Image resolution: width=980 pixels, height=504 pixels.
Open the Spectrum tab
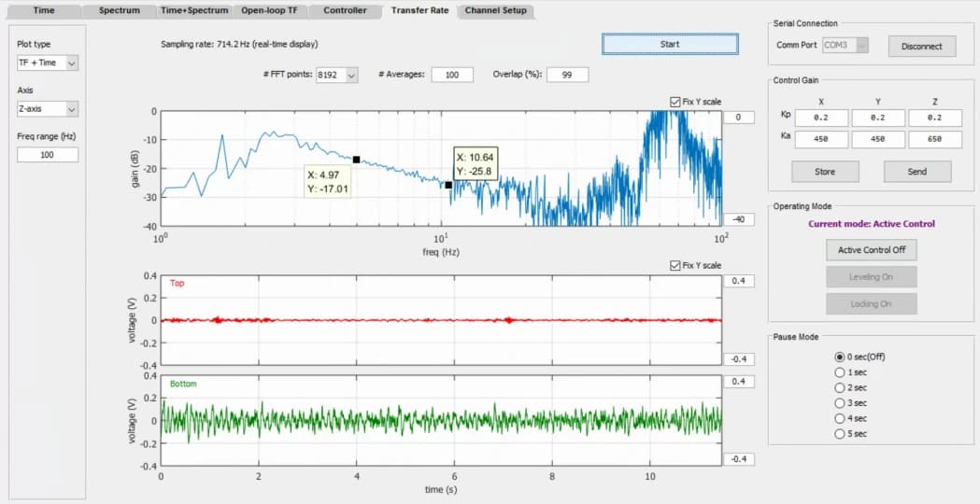point(120,10)
